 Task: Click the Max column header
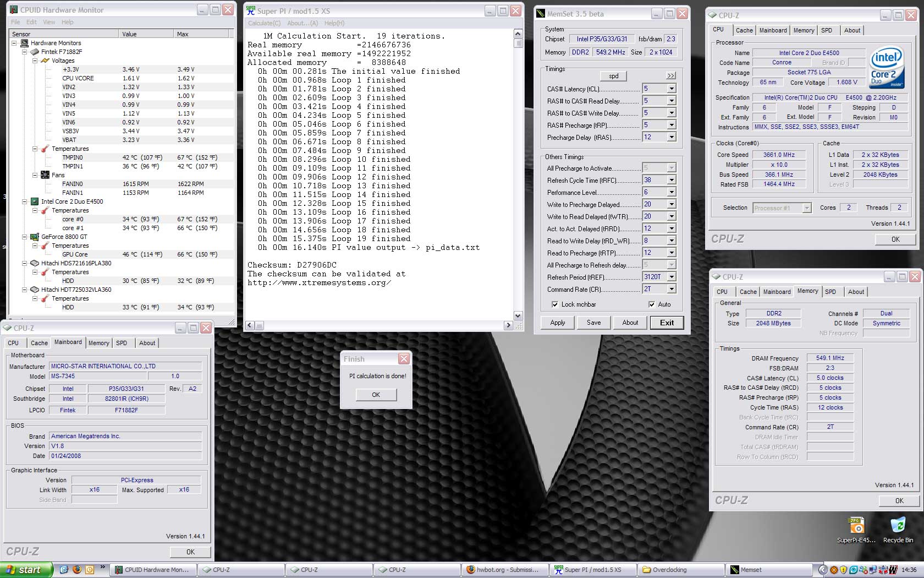[x=202, y=34]
